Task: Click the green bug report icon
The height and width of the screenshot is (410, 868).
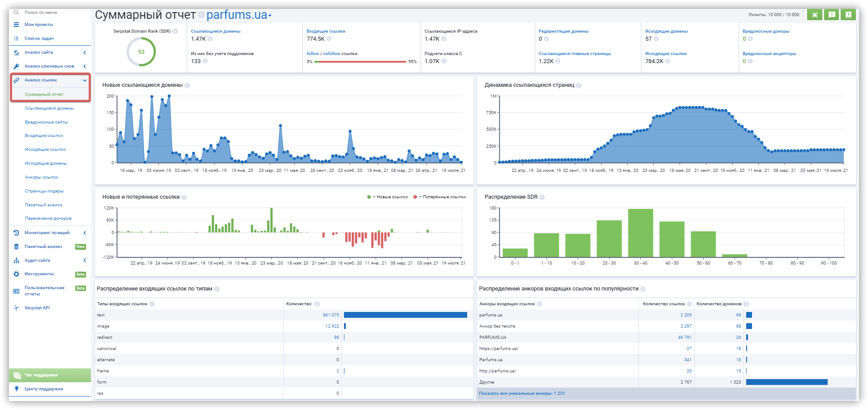Action: click(815, 15)
